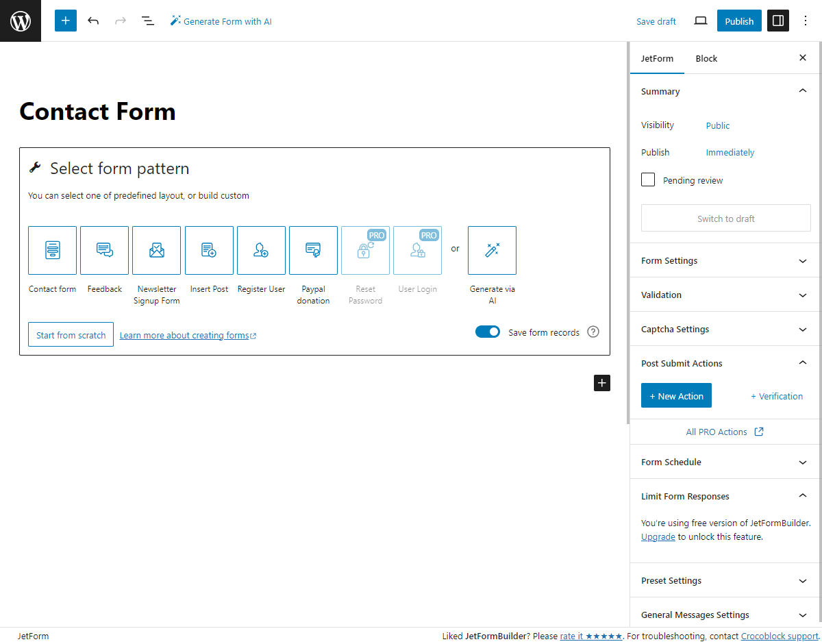822x644 pixels.
Task: Select the Contact form pattern icon
Action: click(52, 250)
